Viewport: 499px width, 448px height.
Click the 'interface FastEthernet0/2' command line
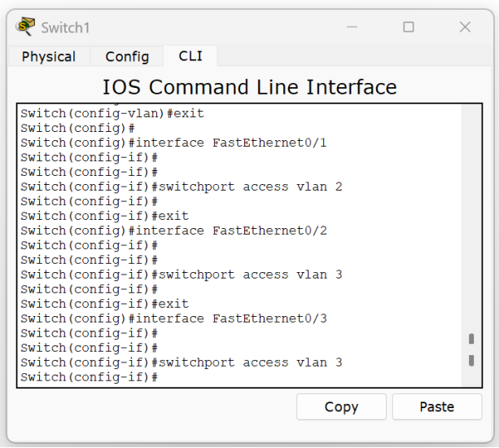coord(173,231)
